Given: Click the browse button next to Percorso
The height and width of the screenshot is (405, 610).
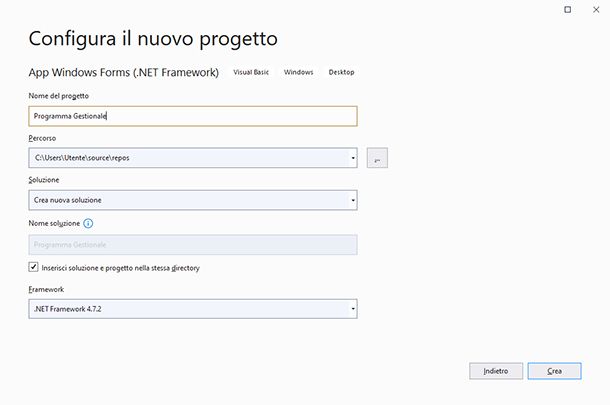Looking at the screenshot, I should [x=377, y=158].
